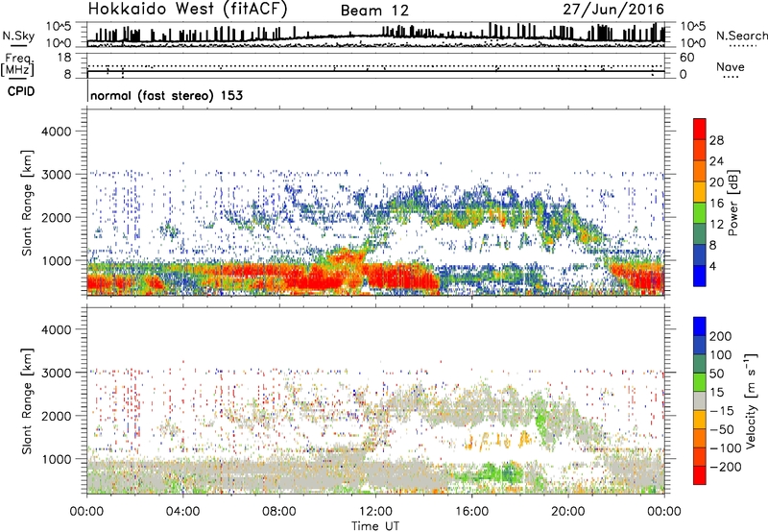Click the '08:00' time axis label
Image resolution: width=768 pixels, height=532 pixels.
coord(278,512)
